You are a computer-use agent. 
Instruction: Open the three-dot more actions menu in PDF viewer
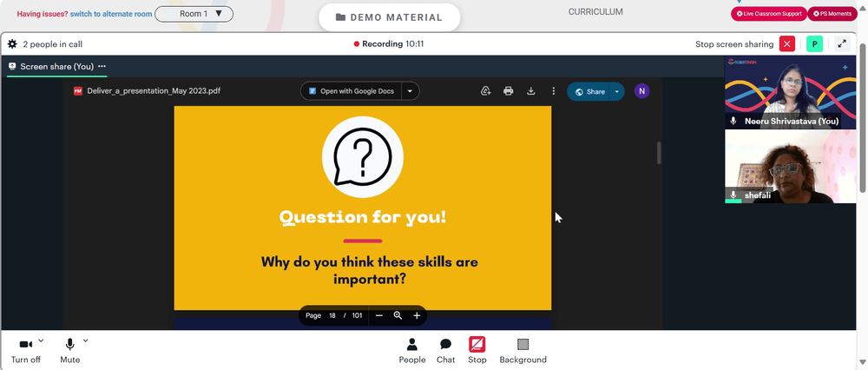(x=553, y=91)
